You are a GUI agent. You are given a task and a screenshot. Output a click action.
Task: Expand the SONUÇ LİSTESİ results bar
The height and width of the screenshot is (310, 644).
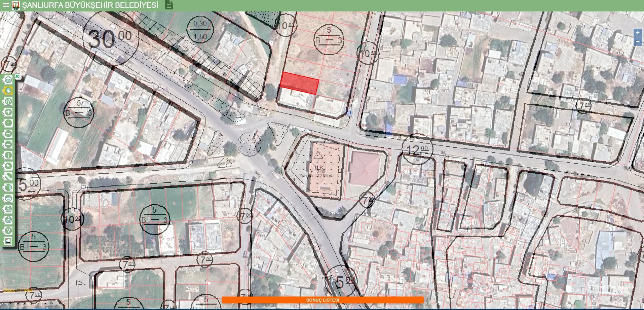pyautogui.click(x=323, y=300)
